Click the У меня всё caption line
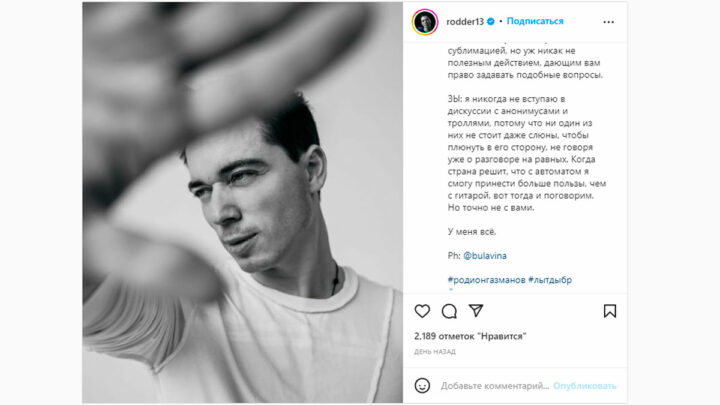Image resolution: width=720 pixels, height=405 pixels. point(472,232)
